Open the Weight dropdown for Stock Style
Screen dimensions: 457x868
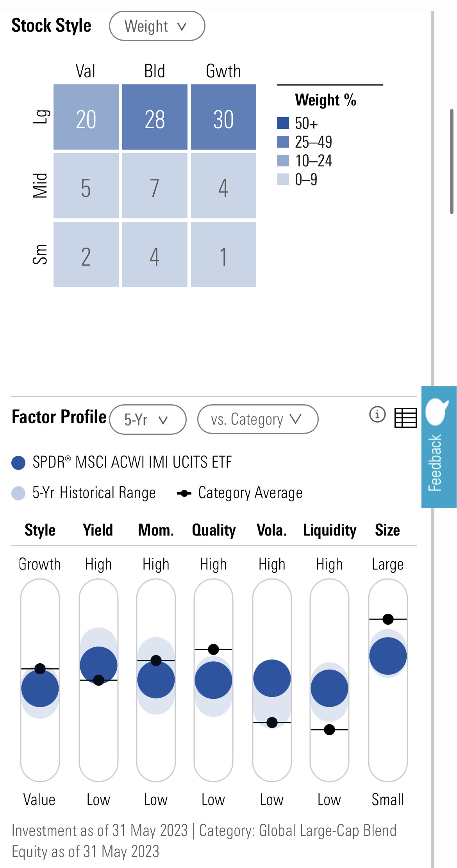[x=157, y=26]
